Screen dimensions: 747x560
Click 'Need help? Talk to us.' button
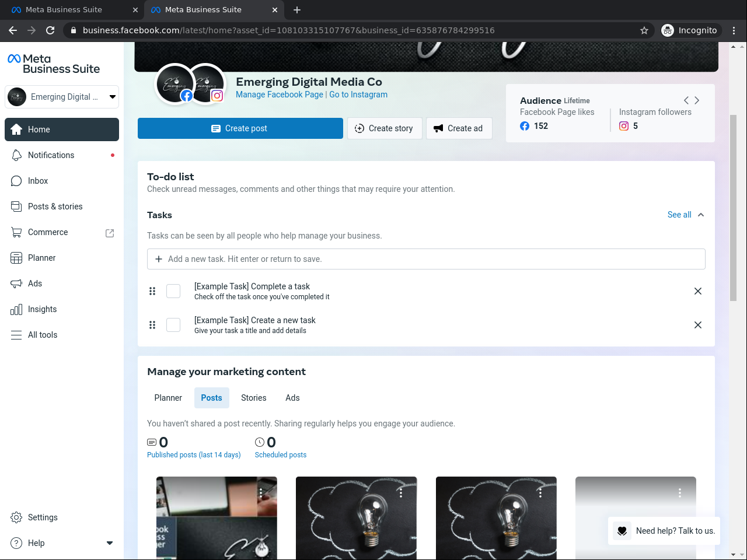(664, 531)
